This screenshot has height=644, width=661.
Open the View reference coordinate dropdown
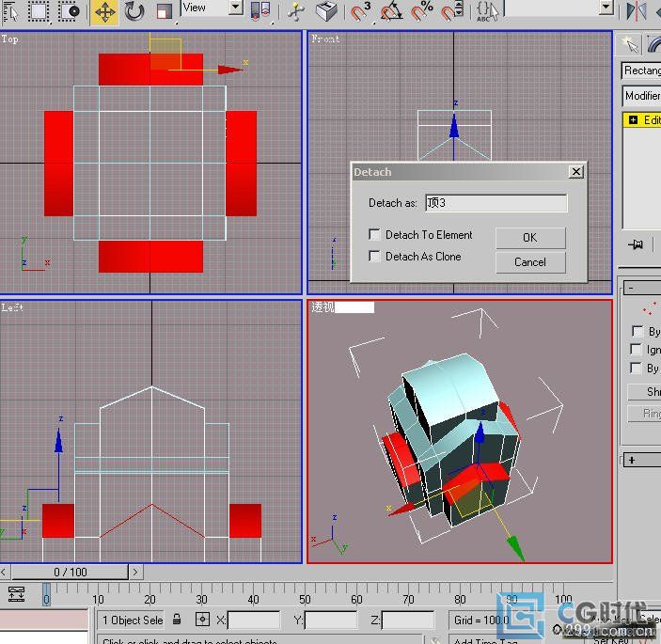pyautogui.click(x=236, y=8)
